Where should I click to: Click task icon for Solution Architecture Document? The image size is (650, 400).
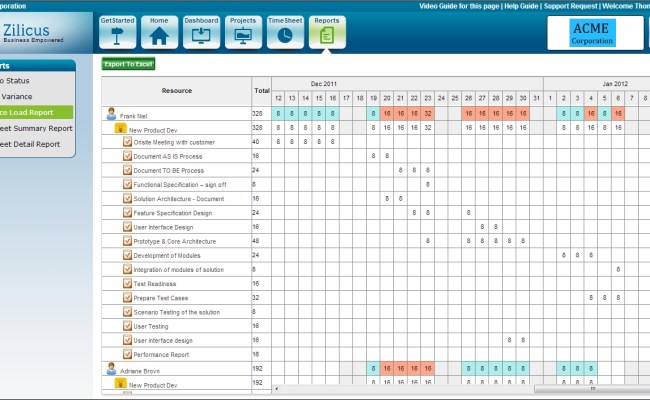(127, 198)
